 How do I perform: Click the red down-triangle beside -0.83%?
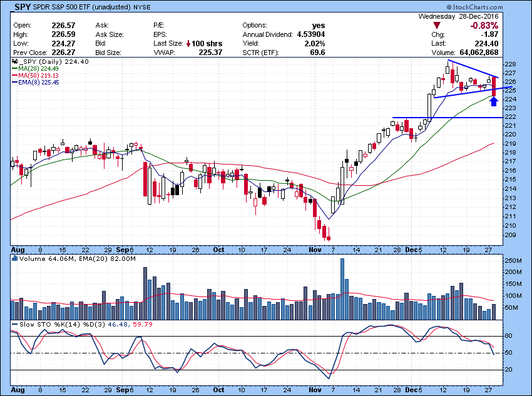[437, 26]
